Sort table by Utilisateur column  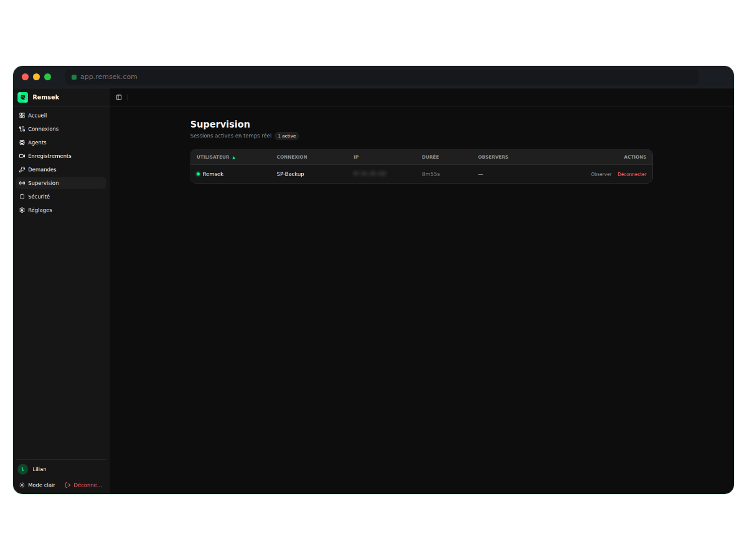point(213,157)
